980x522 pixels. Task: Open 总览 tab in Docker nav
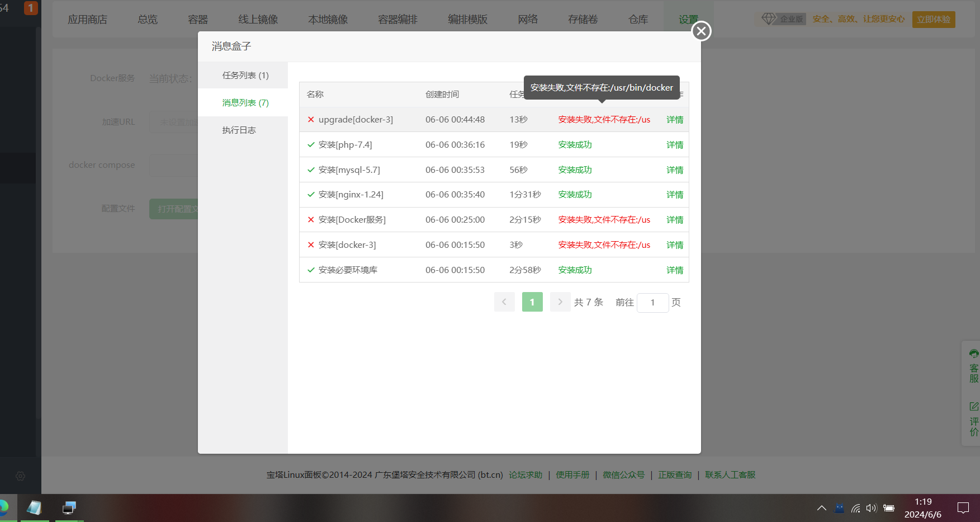tap(148, 20)
